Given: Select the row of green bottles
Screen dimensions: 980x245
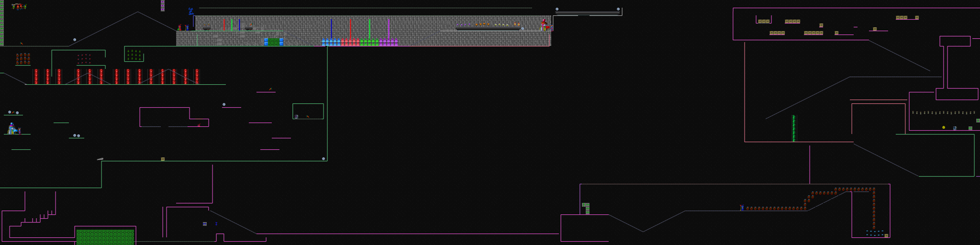Looking at the screenshot, I should (x=369, y=42).
